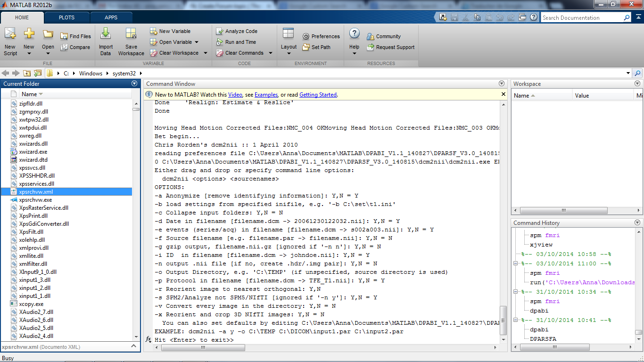
Task: Click Analyze Code in the toolstrip
Action: (x=219, y=31)
